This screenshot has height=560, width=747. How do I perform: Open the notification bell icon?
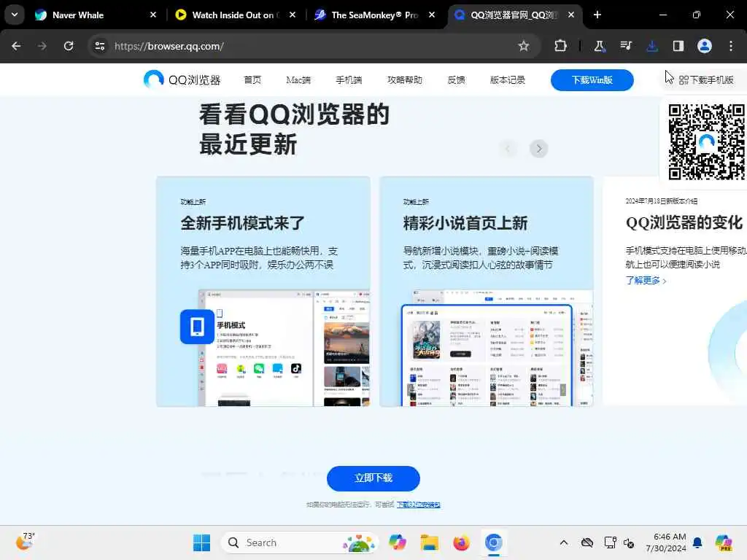point(697,542)
